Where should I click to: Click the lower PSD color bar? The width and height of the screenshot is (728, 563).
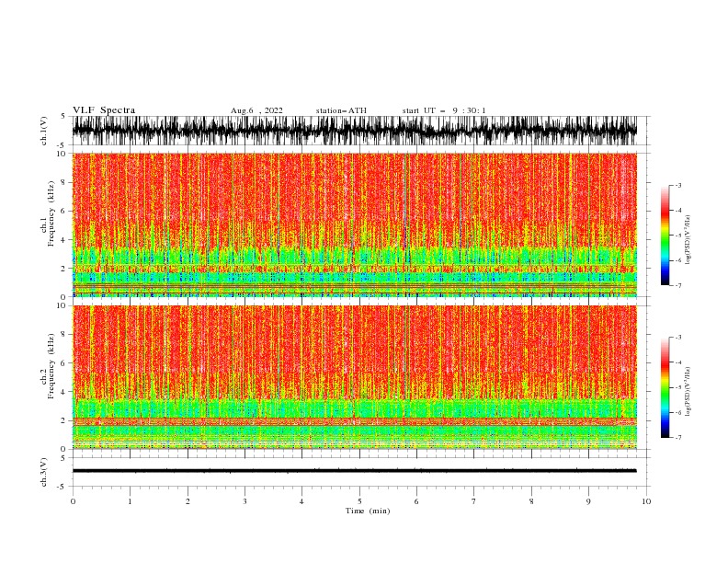665,387
